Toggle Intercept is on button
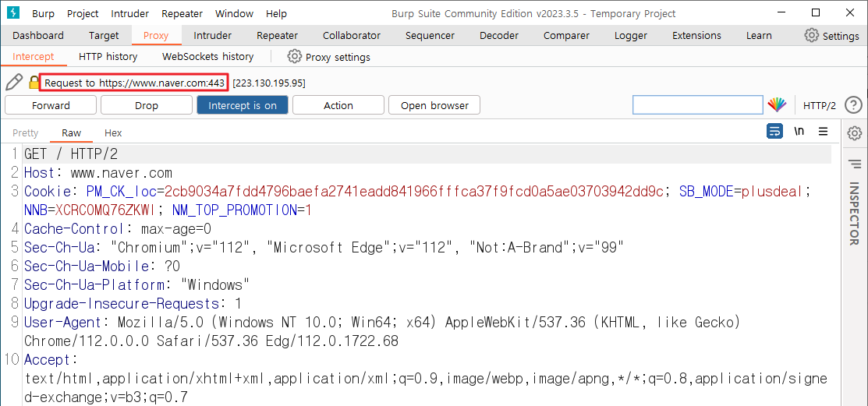 (x=243, y=105)
